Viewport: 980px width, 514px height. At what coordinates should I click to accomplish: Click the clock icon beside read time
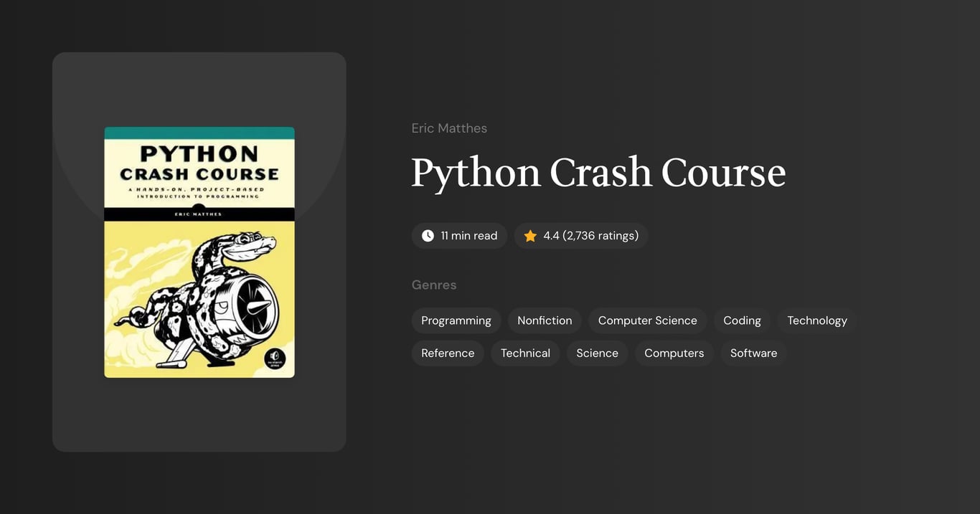tap(428, 236)
